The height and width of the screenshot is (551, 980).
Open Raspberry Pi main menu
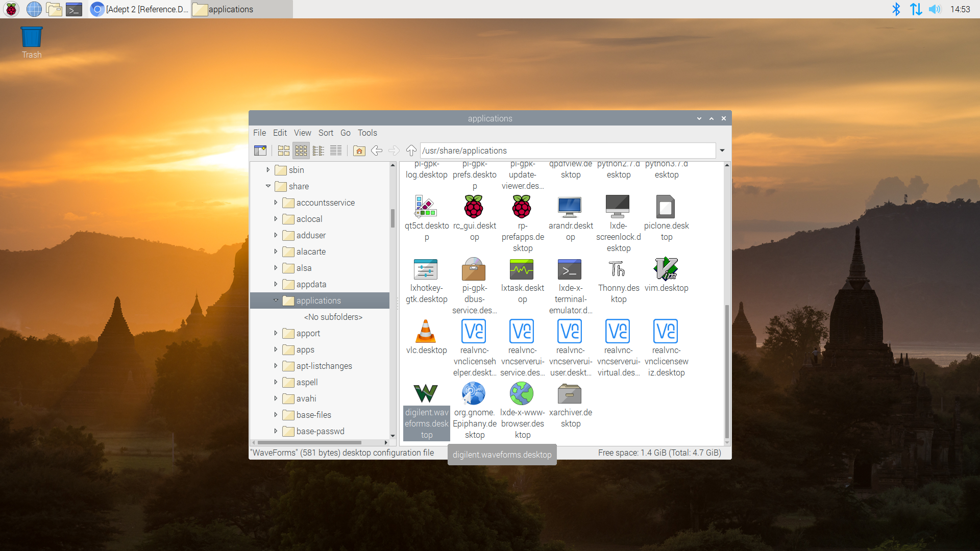click(x=11, y=9)
